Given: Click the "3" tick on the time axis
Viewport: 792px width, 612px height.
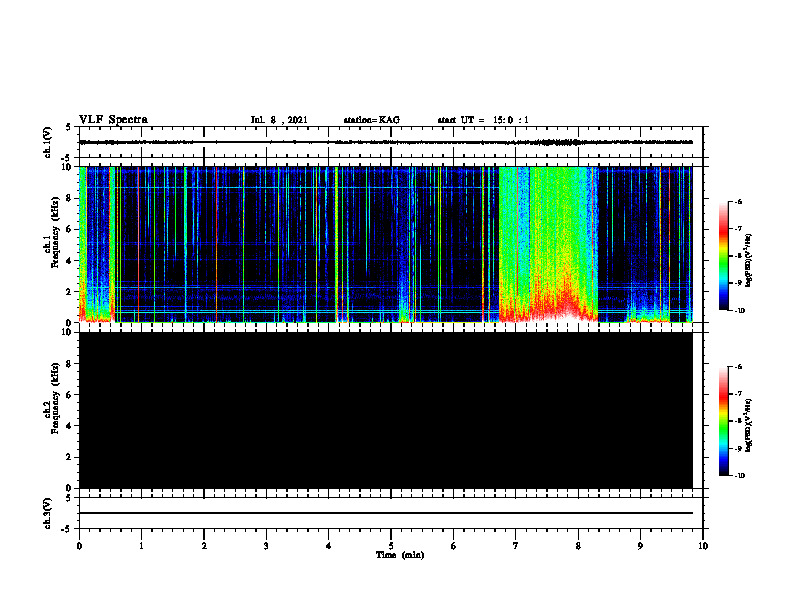Looking at the screenshot, I should click(266, 546).
